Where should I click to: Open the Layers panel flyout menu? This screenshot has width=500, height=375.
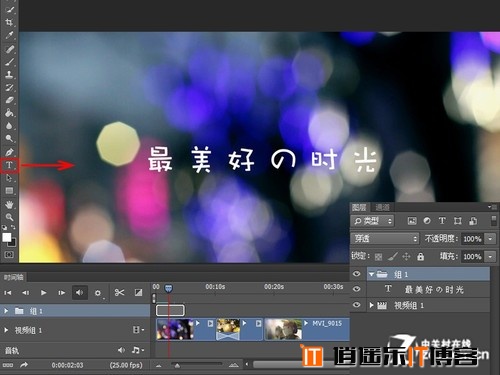pos(492,207)
